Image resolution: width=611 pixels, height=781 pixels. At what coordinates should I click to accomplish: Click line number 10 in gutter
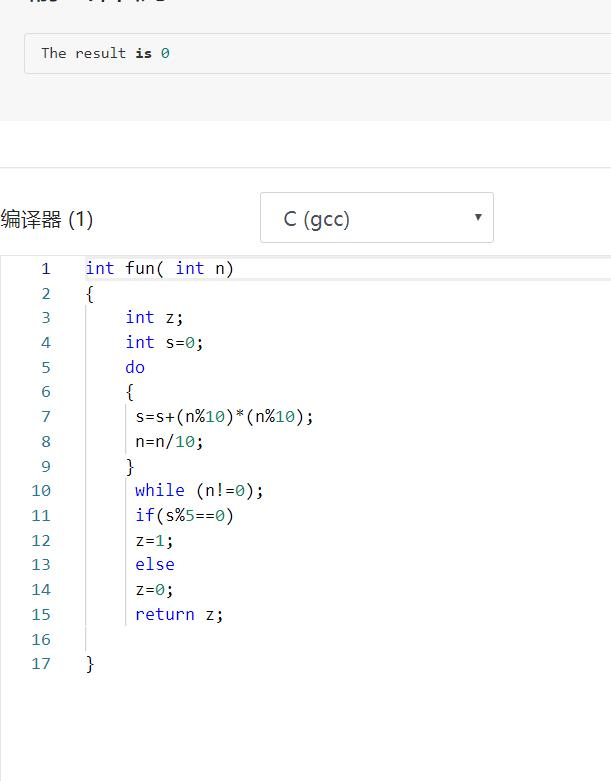pos(41,491)
